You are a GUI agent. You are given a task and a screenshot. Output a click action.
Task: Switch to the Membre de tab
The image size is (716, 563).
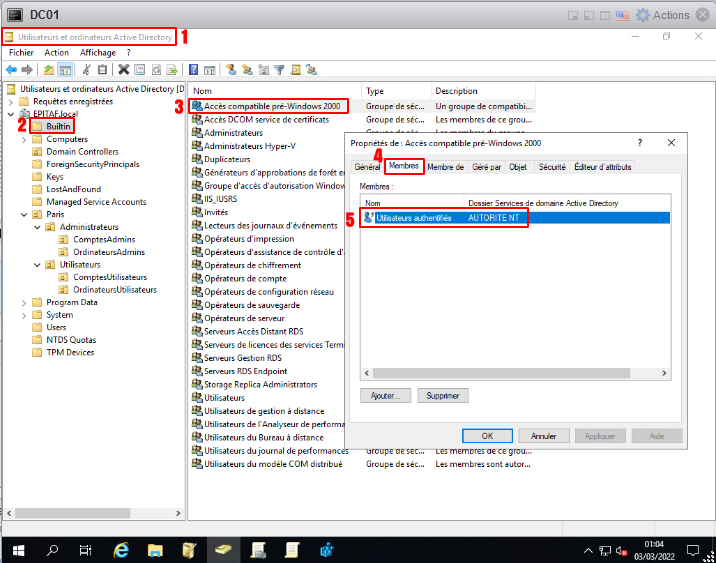coord(445,167)
